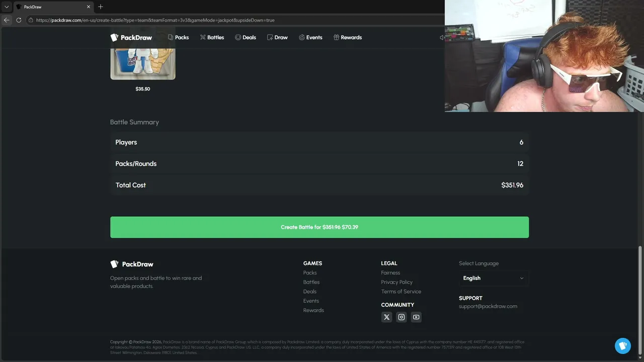
Task: Follow the footer Rewards link
Action: tap(313, 310)
